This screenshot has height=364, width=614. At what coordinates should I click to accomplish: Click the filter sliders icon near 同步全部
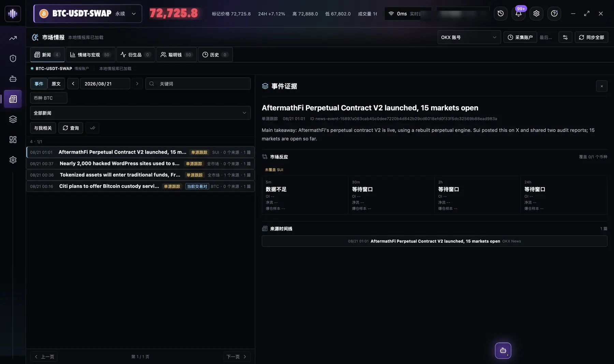coord(565,37)
